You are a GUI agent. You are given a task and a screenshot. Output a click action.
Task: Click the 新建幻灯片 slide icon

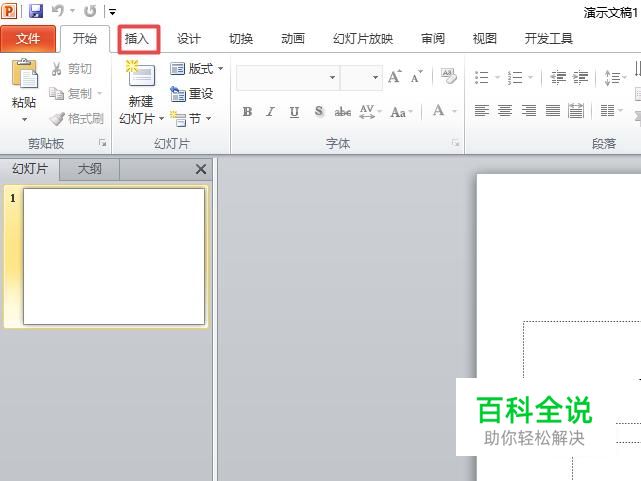click(140, 73)
